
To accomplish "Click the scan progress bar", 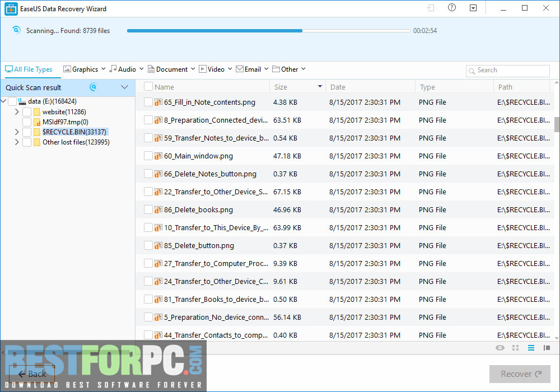I will (x=269, y=31).
